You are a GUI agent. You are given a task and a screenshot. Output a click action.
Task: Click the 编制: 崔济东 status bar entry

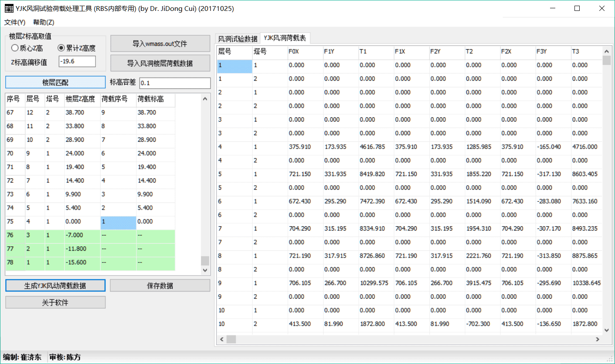pos(22,357)
